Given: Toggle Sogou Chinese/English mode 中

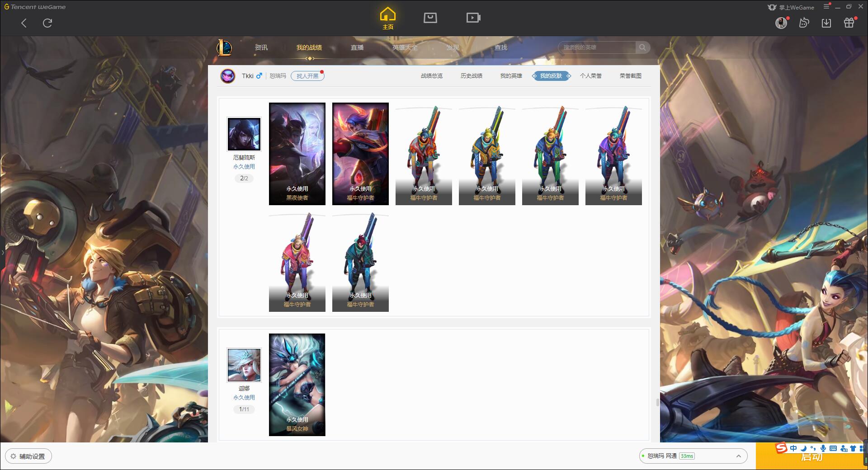Looking at the screenshot, I should tap(793, 448).
